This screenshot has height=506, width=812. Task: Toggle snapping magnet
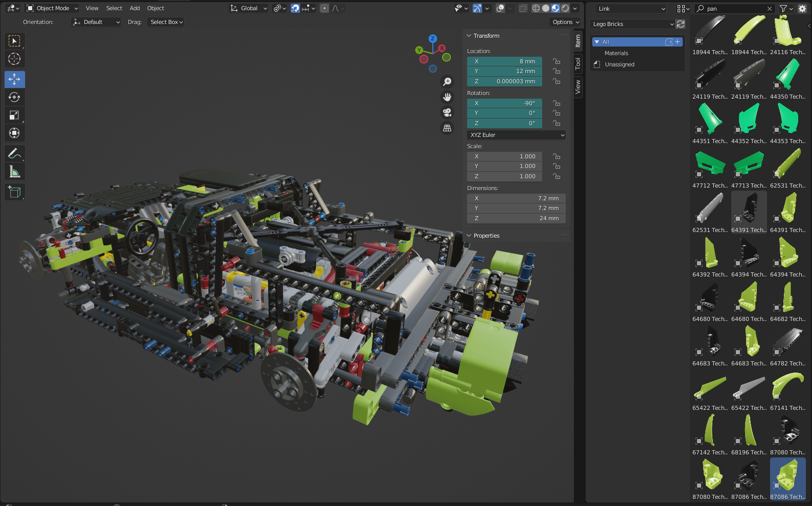tap(295, 8)
